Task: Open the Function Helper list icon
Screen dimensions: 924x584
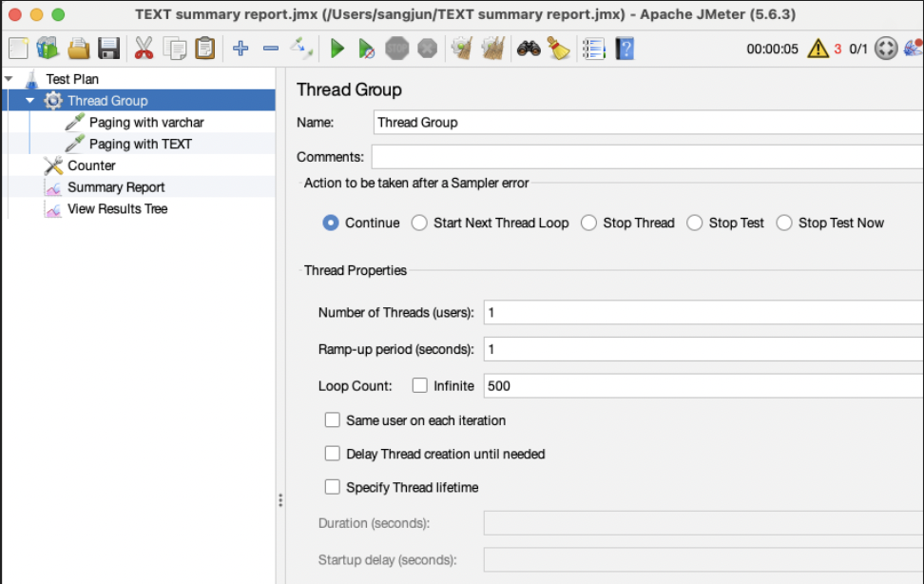Action: pyautogui.click(x=594, y=49)
